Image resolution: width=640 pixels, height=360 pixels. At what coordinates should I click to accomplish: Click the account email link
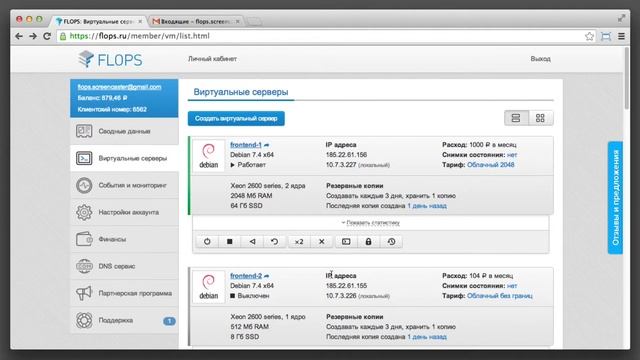[120, 87]
